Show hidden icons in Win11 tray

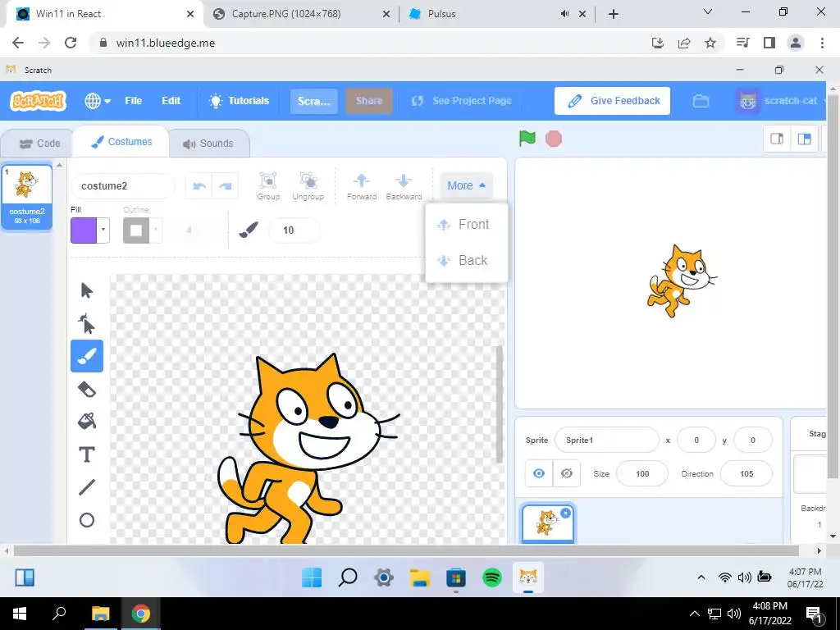point(701,577)
